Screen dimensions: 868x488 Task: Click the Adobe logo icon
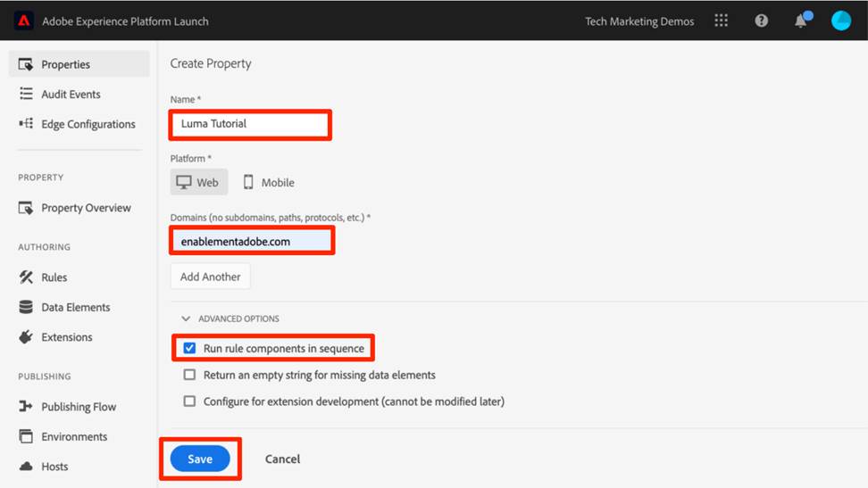click(x=24, y=21)
